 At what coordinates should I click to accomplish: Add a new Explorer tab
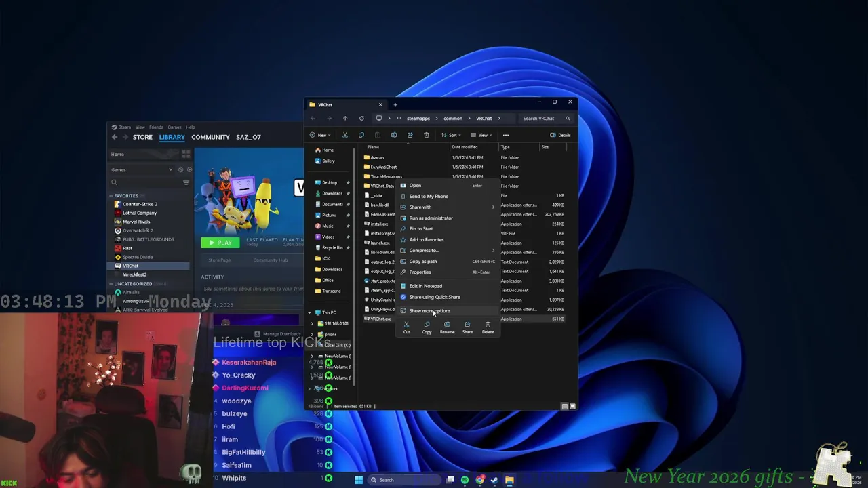[395, 104]
